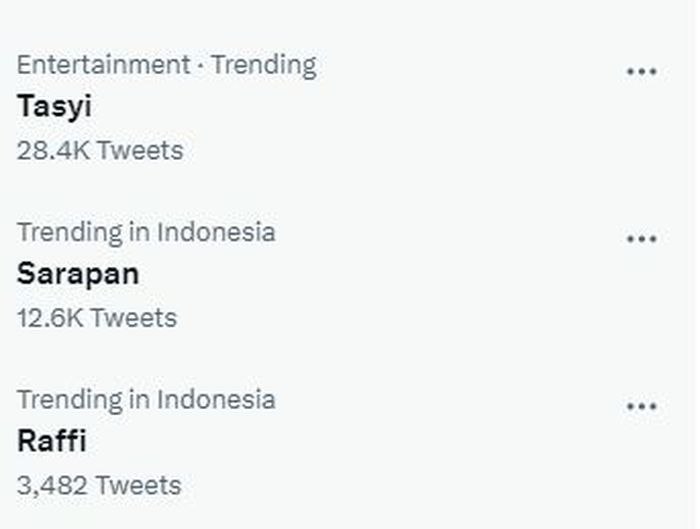The width and height of the screenshot is (700, 529).
Task: Click the 28.4K Tweets count
Action: tap(100, 150)
